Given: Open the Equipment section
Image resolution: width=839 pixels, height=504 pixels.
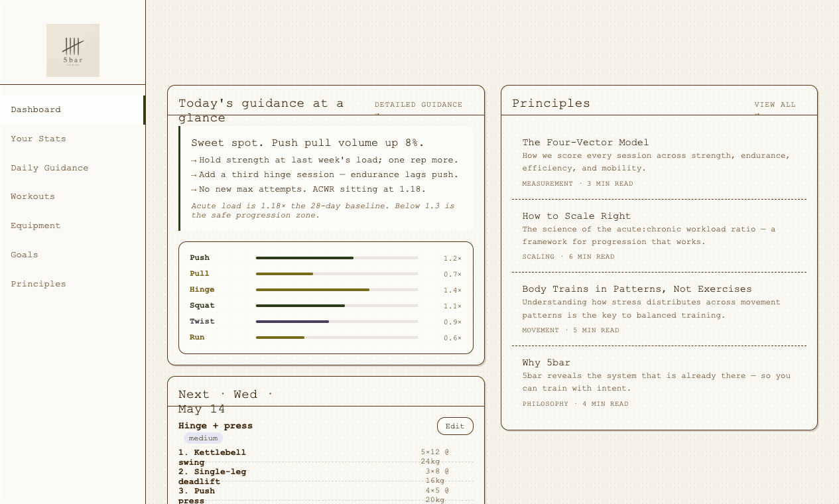Looking at the screenshot, I should click(x=72, y=226).
